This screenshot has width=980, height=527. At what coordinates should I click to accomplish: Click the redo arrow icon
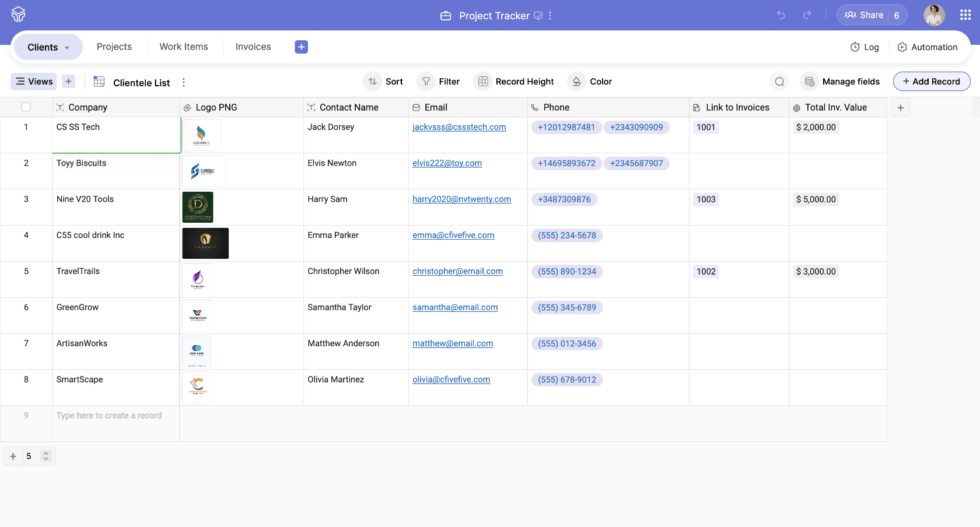pyautogui.click(x=807, y=15)
